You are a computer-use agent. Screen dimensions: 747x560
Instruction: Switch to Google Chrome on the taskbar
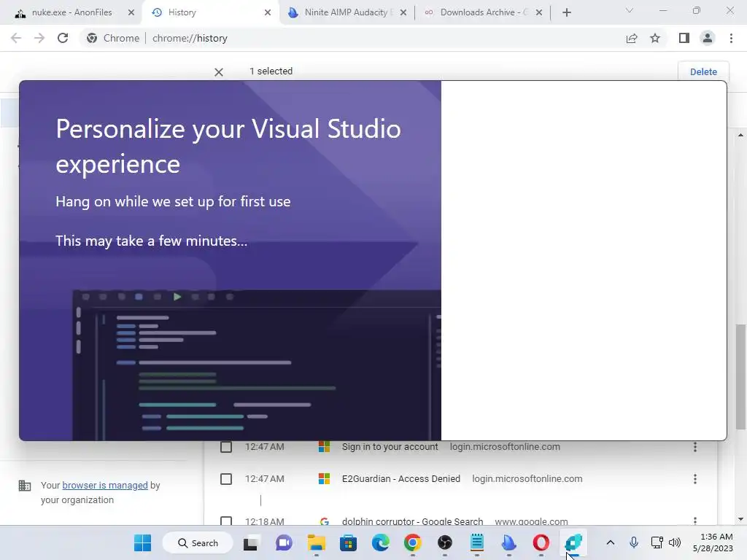(x=413, y=542)
